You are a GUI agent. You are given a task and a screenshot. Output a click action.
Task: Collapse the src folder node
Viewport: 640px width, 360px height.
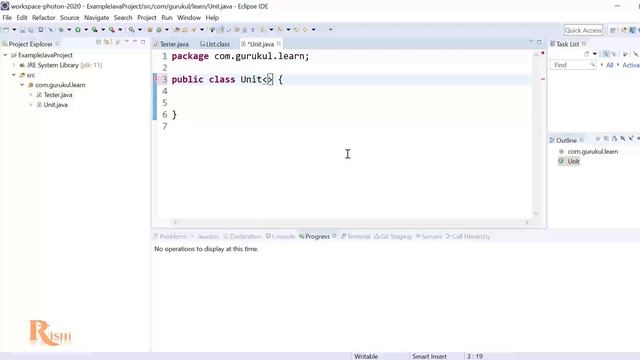[14, 75]
